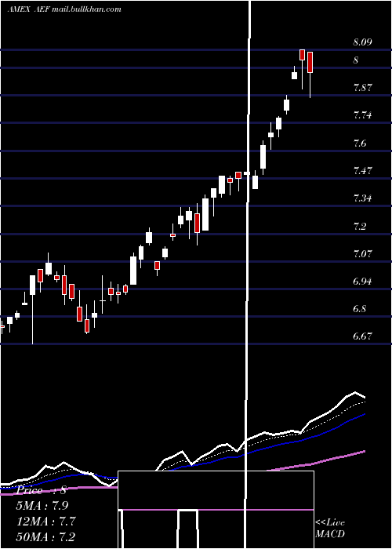392x549 pixels.
Task: Click the 7.47 price axis label
Action: [362, 171]
